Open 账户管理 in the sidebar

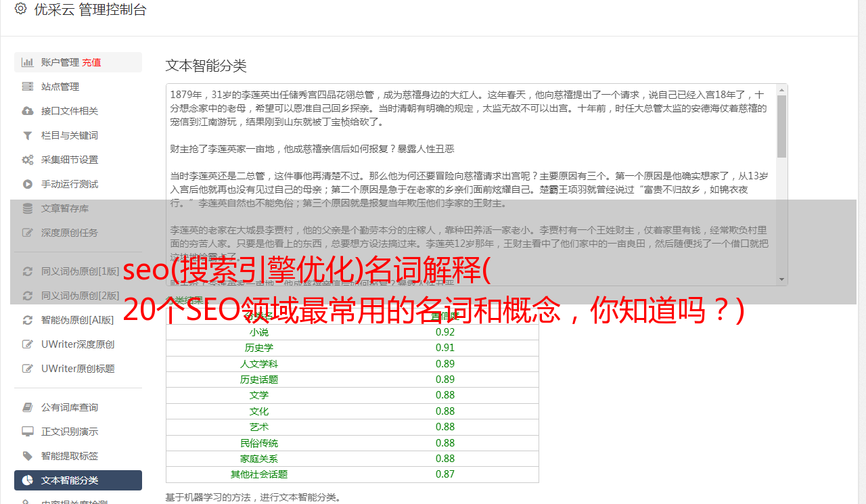tap(60, 62)
